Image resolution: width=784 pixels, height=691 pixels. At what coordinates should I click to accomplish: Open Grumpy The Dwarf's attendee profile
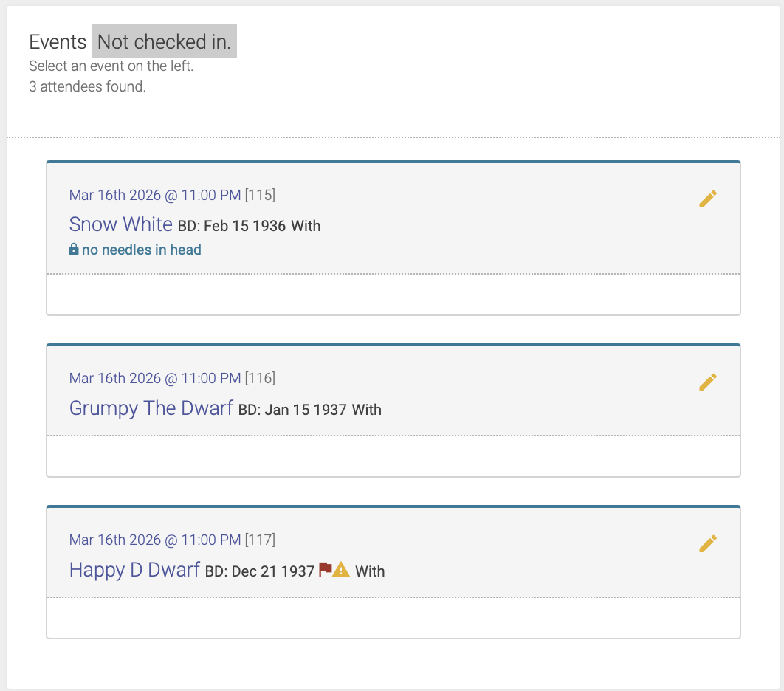coord(151,408)
